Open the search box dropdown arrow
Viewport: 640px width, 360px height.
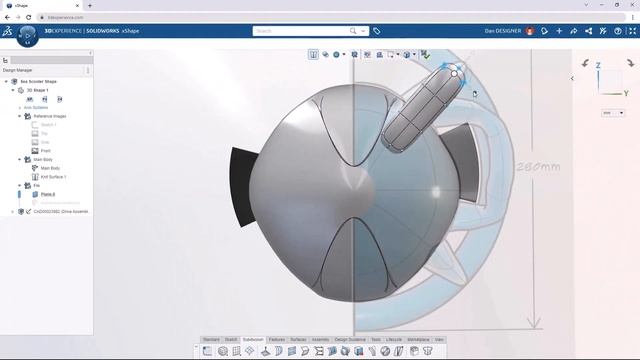363,31
